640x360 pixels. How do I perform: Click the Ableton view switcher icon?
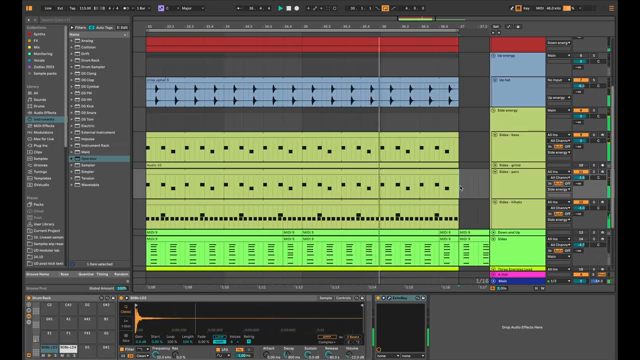29,8
